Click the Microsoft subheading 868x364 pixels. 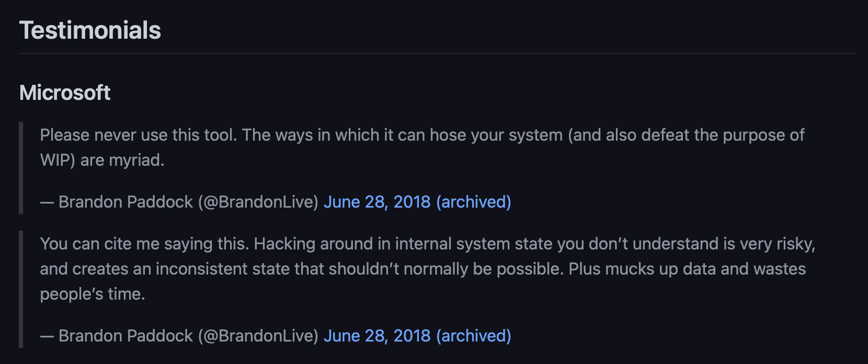(x=65, y=93)
